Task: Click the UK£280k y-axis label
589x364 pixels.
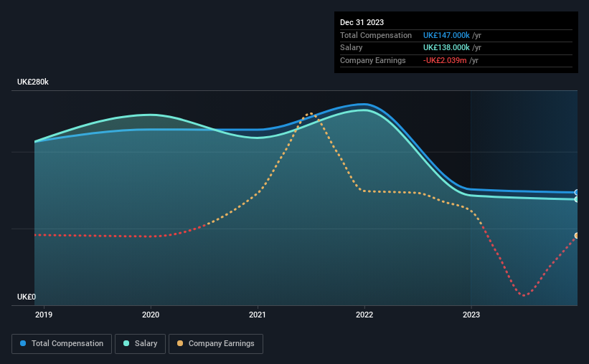Action: click(33, 82)
